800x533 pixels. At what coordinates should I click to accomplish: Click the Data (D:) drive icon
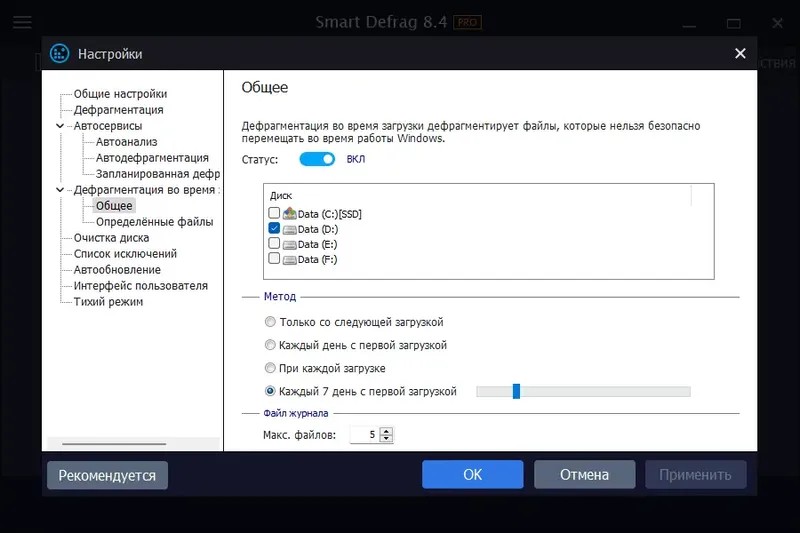coord(290,230)
